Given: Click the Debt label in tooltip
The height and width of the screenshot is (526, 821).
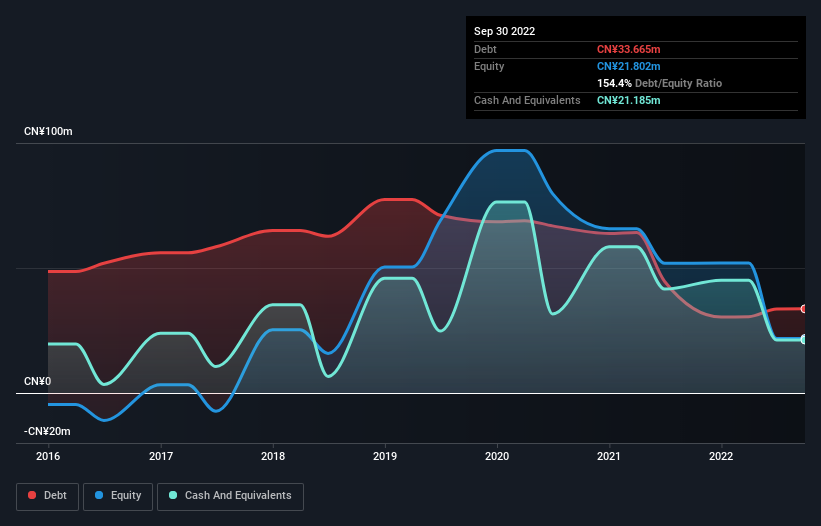Looking at the screenshot, I should 485,49.
